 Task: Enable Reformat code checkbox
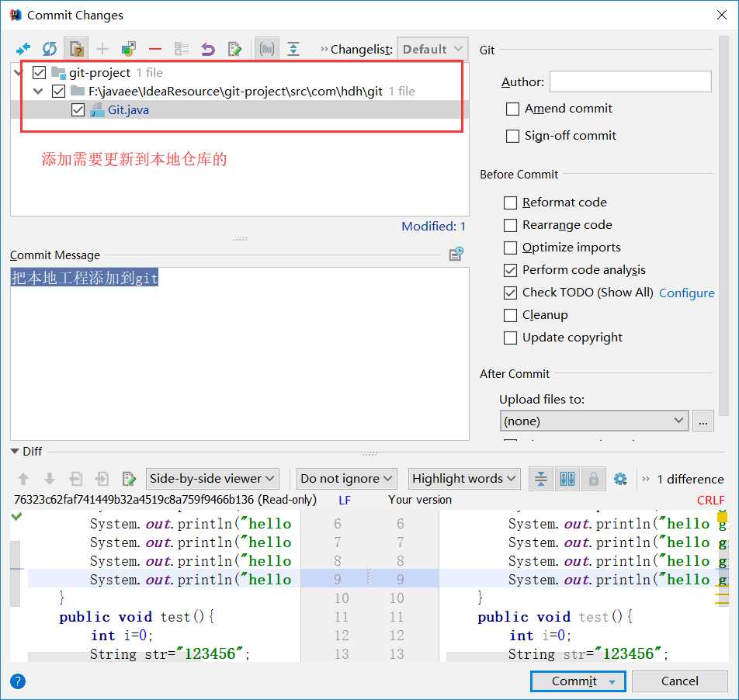coord(510,203)
